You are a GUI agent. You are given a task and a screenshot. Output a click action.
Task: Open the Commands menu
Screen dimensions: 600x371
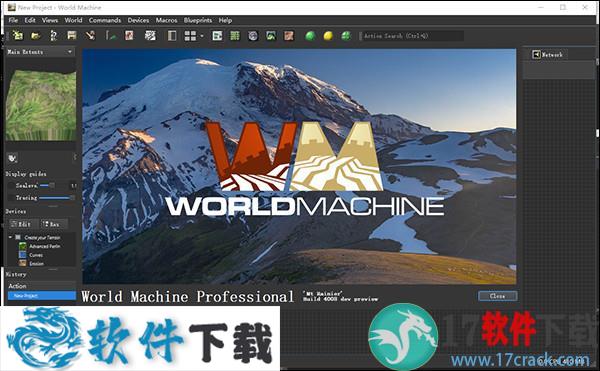point(105,20)
